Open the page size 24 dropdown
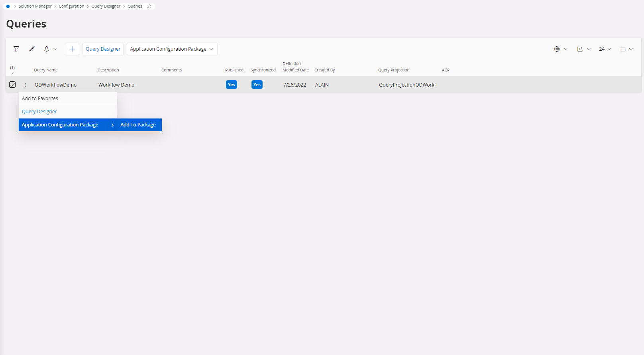Image resolution: width=644 pixels, height=355 pixels. click(605, 49)
